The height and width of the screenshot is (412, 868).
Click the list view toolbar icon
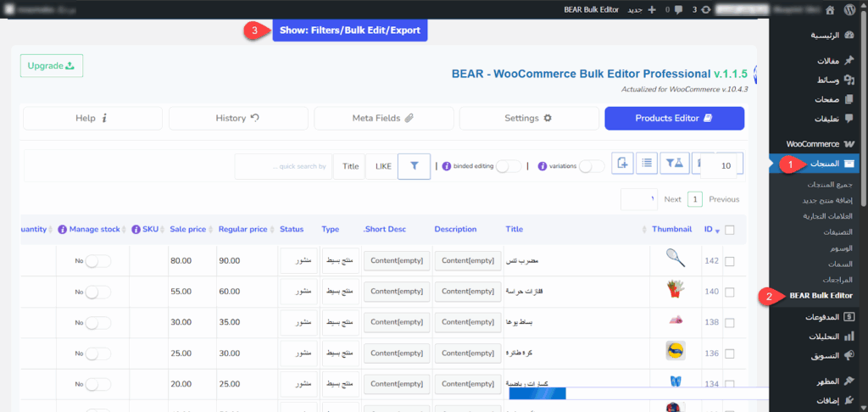coord(647,164)
